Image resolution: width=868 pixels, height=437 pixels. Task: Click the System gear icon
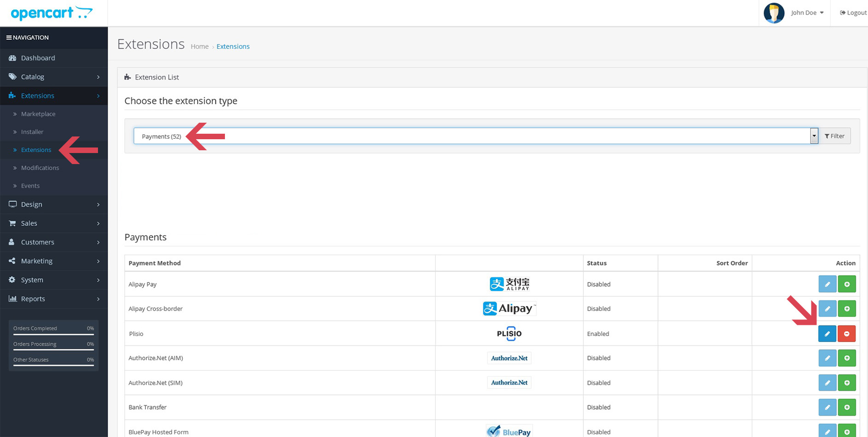click(12, 279)
